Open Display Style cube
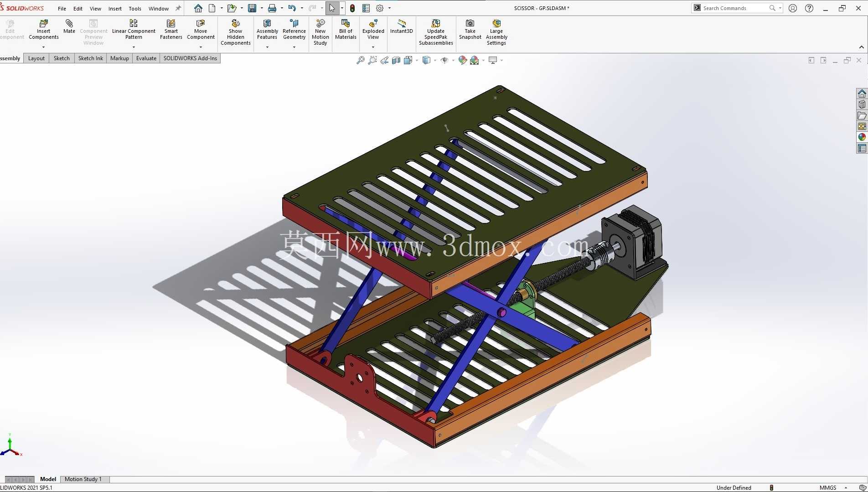868x492 pixels. point(426,60)
